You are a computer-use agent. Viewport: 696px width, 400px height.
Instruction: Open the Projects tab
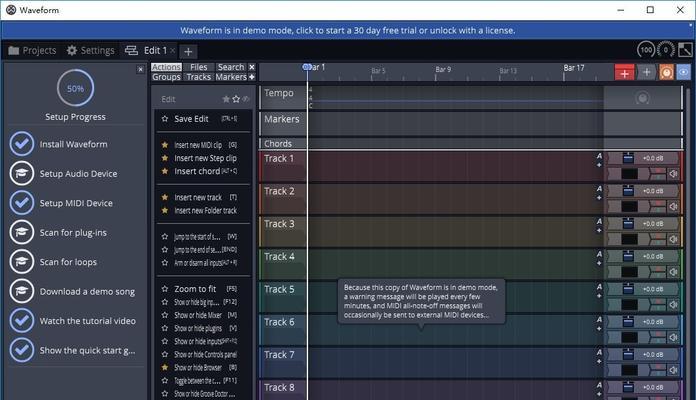32,51
